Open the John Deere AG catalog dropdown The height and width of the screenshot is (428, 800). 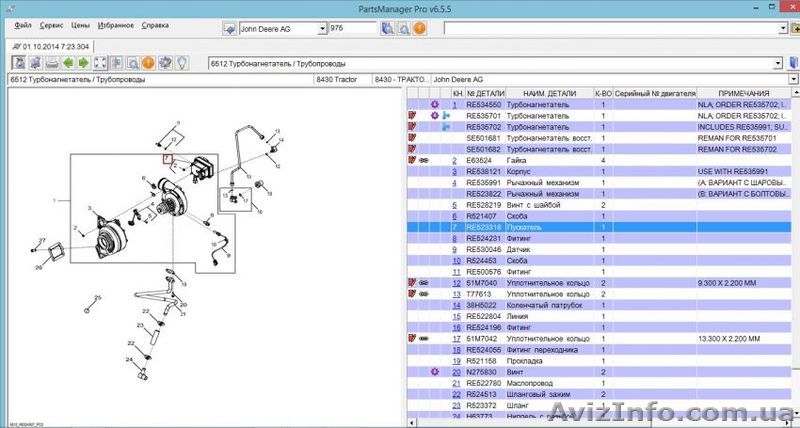(x=321, y=29)
